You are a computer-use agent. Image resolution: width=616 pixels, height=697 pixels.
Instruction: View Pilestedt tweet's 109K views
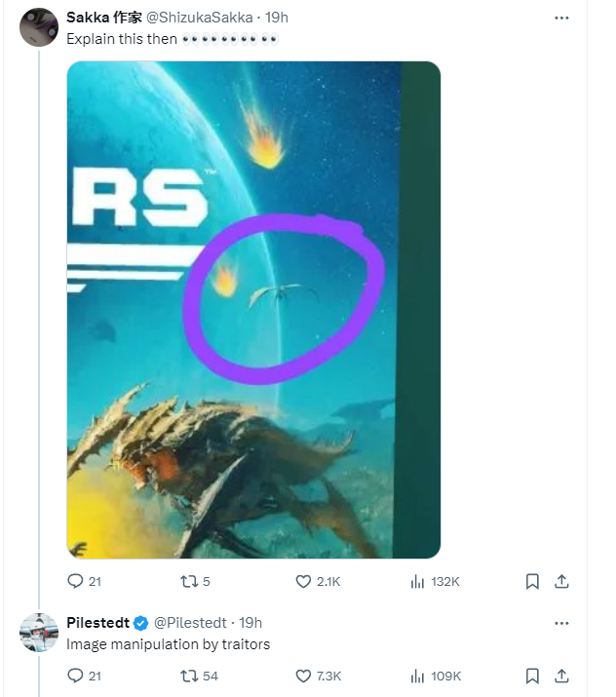click(x=418, y=676)
